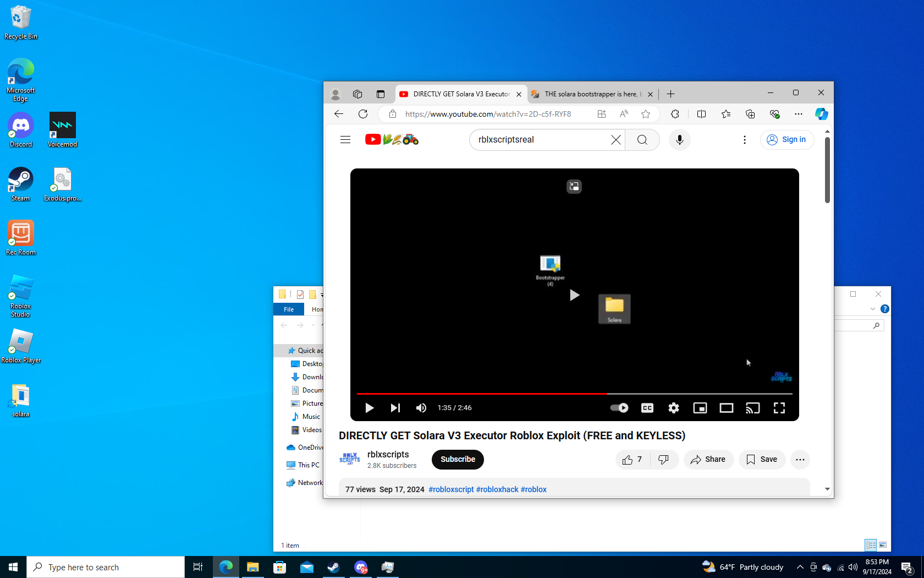This screenshot has width=924, height=578.
Task: Open video settings gear
Action: (x=674, y=408)
